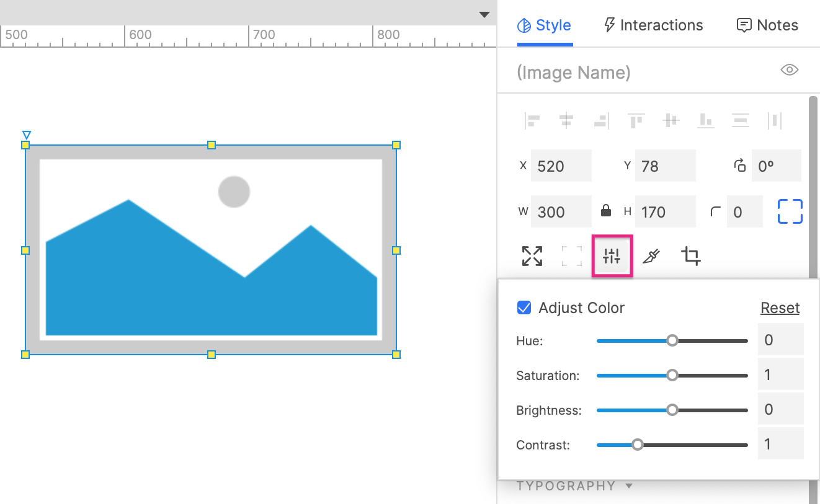Image resolution: width=820 pixels, height=504 pixels.
Task: Click the rotate widget icon
Action: 740,166
